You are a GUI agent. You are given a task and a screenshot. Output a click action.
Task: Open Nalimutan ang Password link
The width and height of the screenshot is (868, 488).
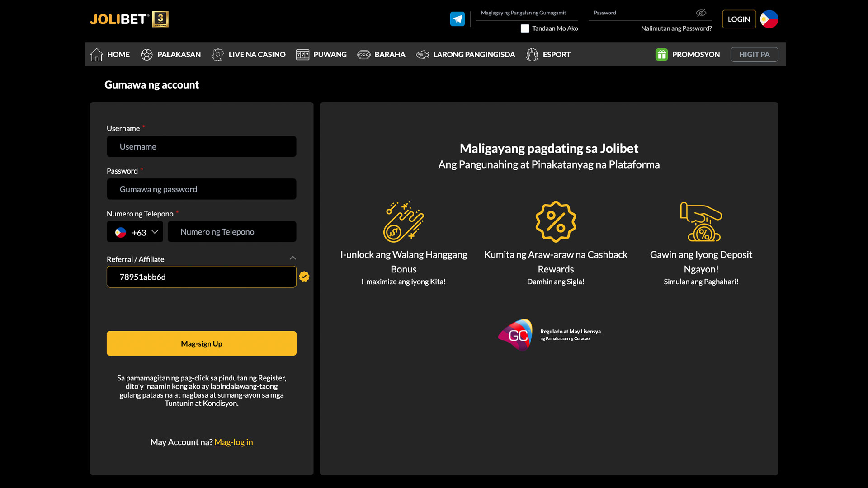[676, 28]
